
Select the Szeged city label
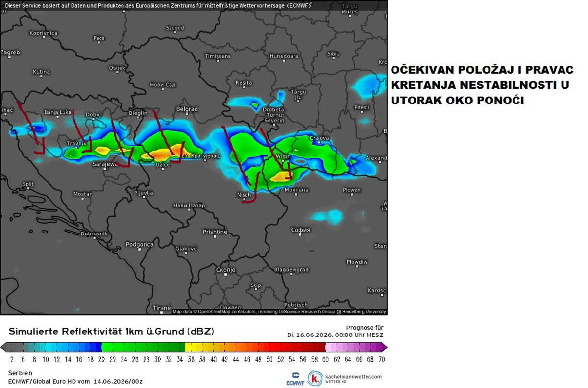coord(175,28)
